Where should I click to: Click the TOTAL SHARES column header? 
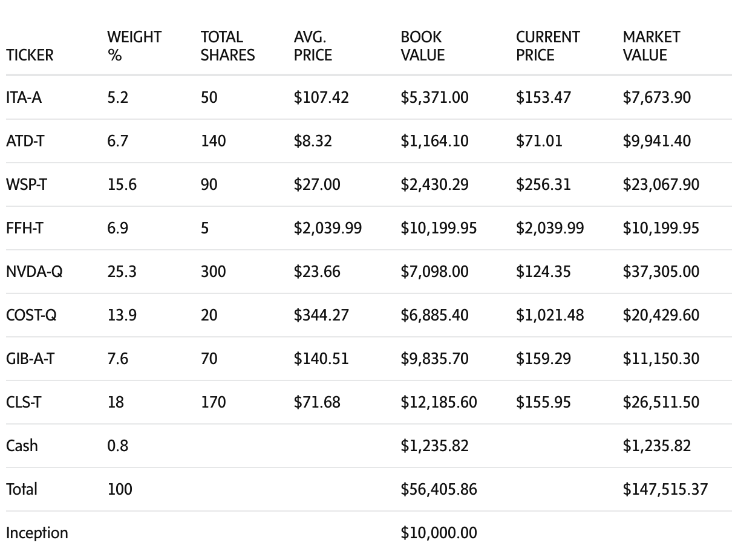click(x=227, y=46)
